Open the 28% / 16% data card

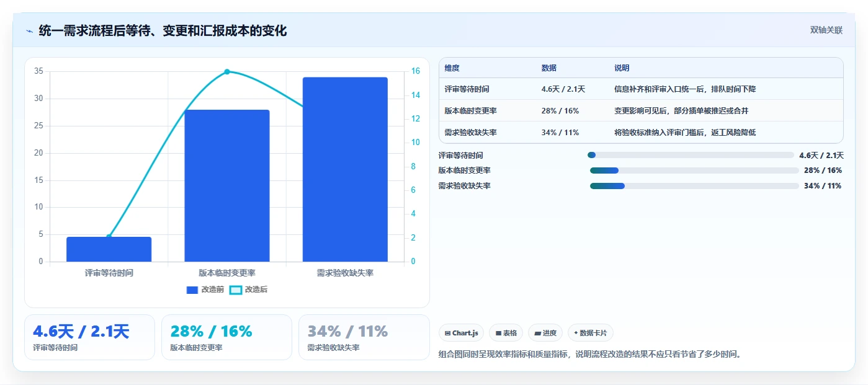coord(226,337)
